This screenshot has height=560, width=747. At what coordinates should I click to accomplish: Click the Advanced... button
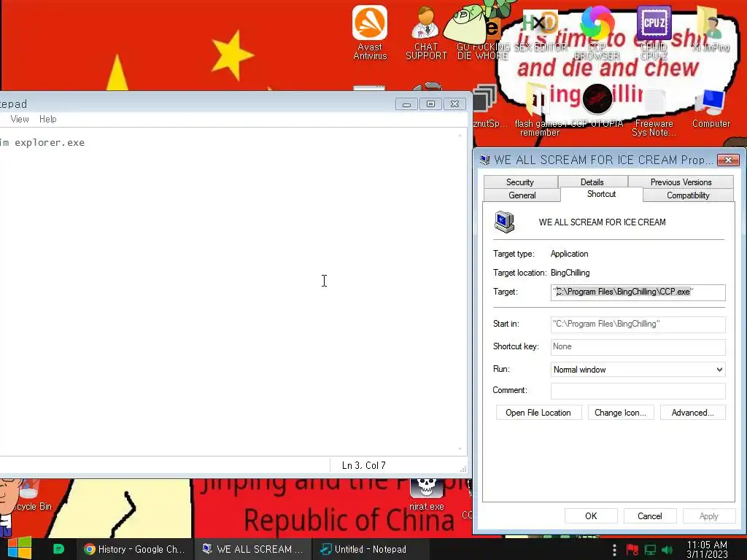tap(693, 413)
